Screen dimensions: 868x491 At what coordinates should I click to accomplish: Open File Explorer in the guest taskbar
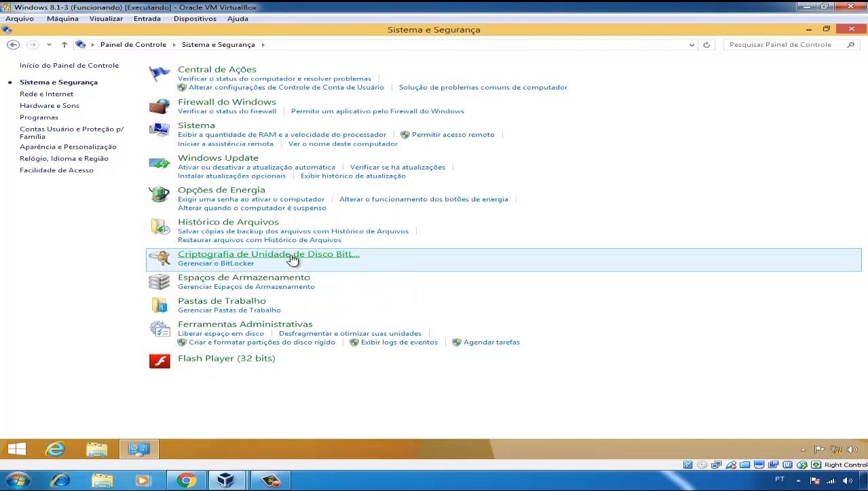pyautogui.click(x=97, y=449)
